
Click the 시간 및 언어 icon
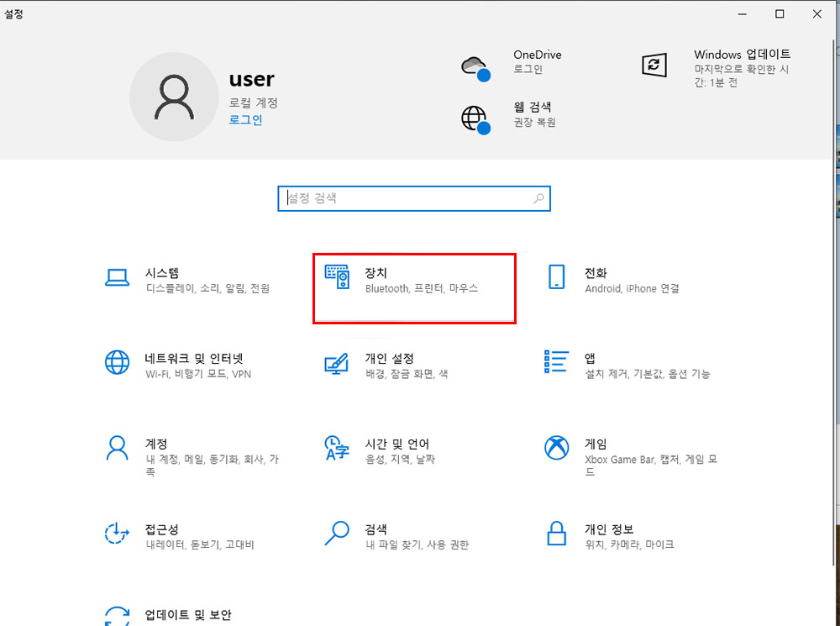pos(337,448)
